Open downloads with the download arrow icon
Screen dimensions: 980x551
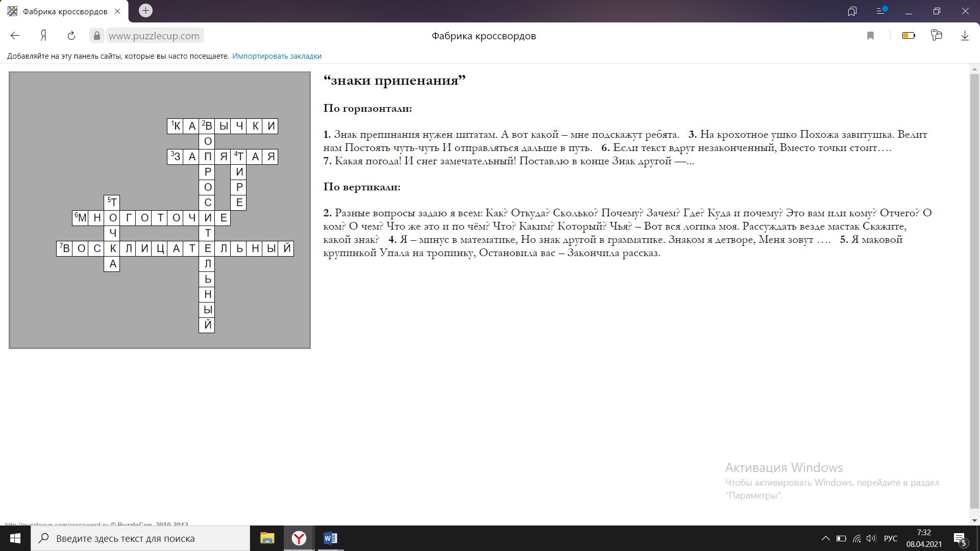(965, 36)
